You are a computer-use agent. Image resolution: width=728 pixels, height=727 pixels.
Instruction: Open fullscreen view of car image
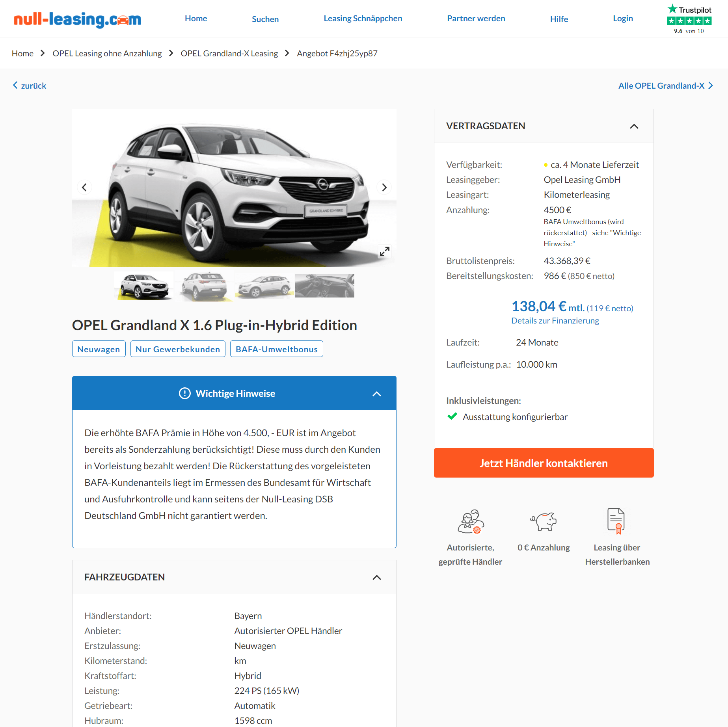click(384, 251)
